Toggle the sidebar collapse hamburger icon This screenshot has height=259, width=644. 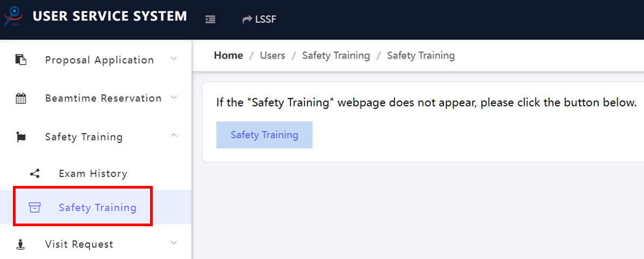(210, 19)
